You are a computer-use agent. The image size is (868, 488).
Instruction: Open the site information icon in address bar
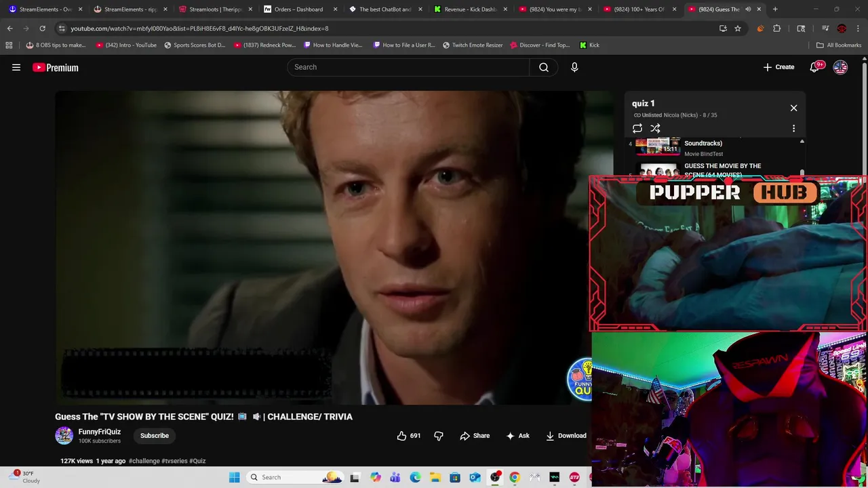62,28
